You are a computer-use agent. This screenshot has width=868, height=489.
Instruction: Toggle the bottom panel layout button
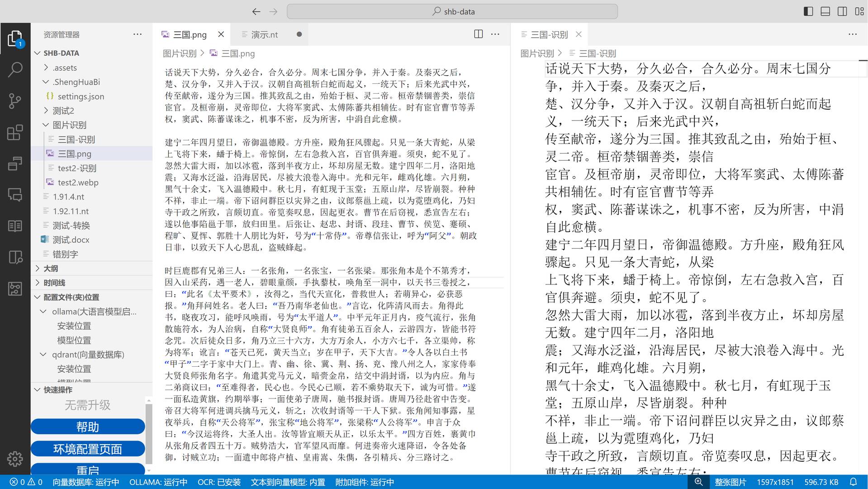[825, 12]
